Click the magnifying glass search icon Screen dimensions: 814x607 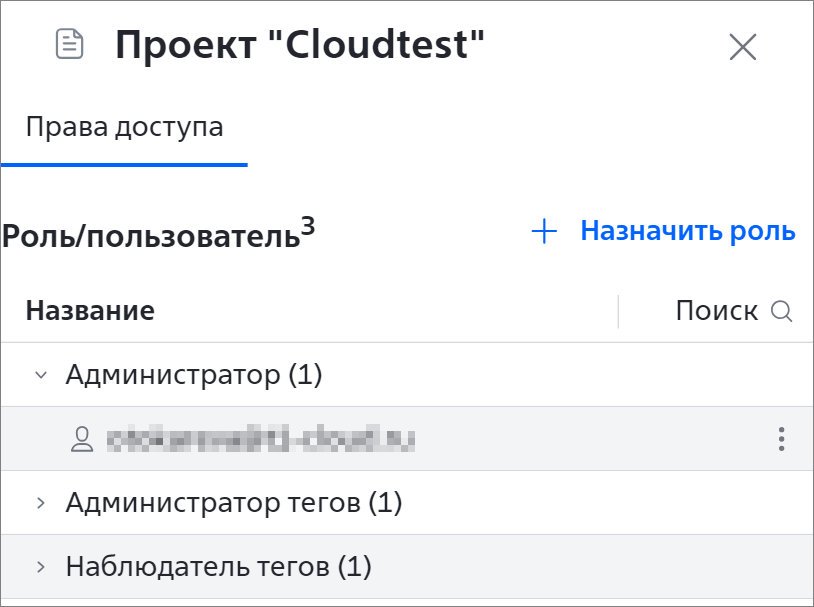click(x=781, y=312)
